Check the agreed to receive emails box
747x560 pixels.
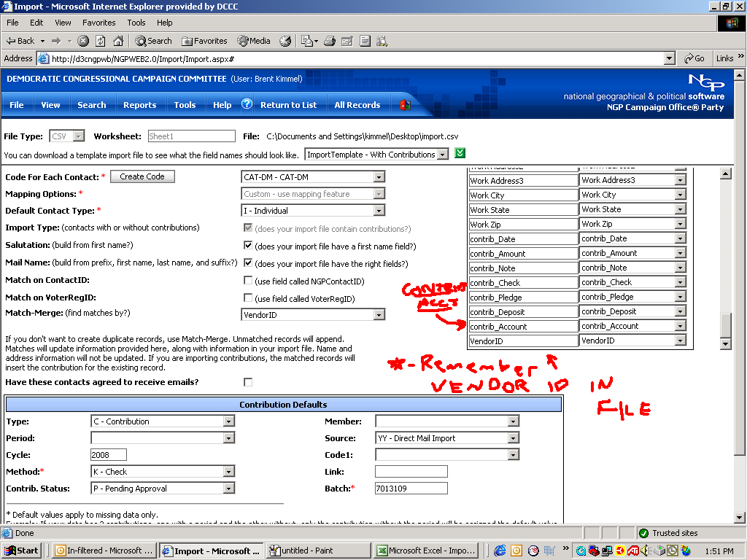pos(248,382)
